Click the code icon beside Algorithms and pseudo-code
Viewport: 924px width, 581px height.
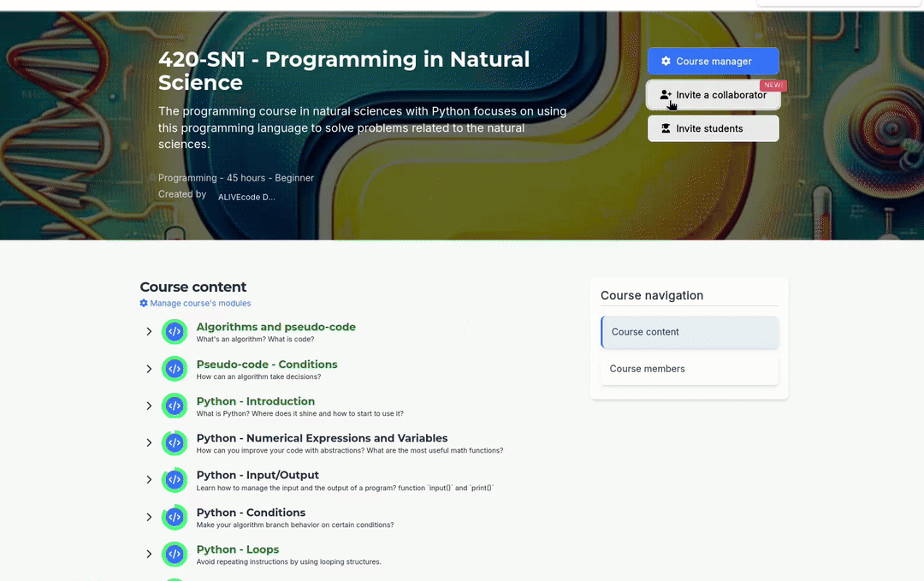175,332
